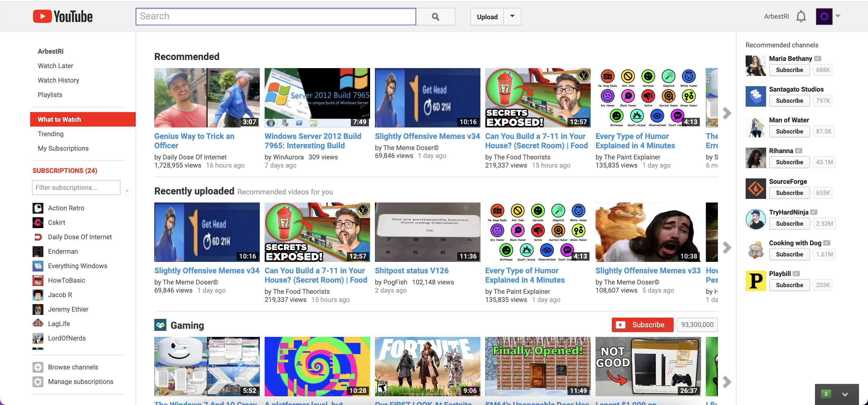Open the Enderman channel icon
Screen dimensions: 868x405
click(38, 252)
